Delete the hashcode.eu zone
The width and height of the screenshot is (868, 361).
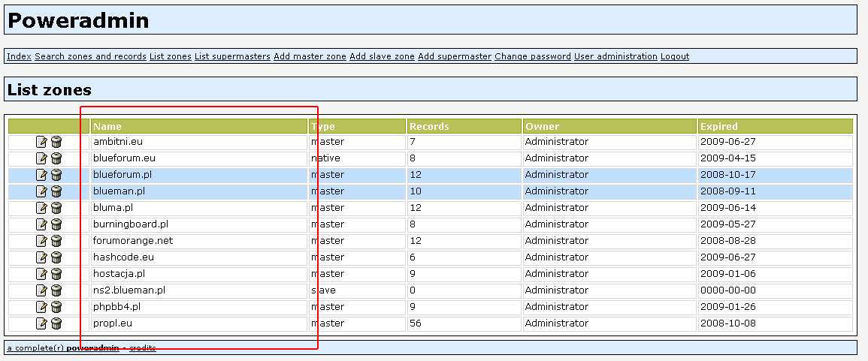click(56, 257)
